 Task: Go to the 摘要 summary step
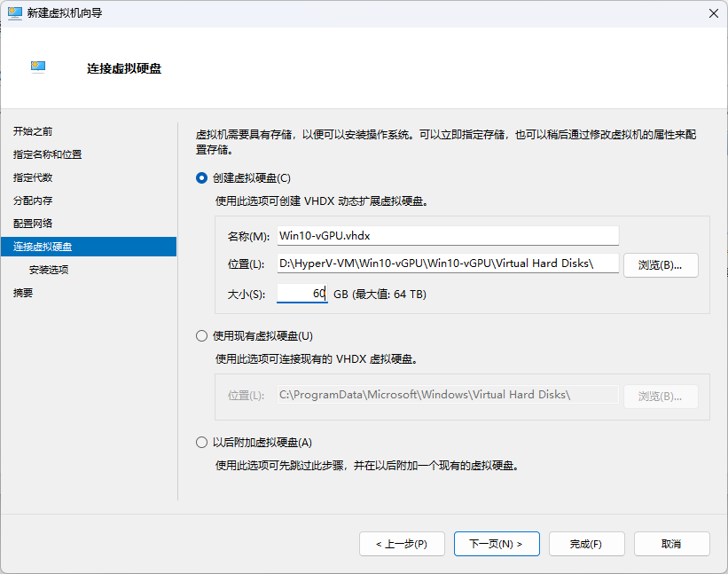23,293
